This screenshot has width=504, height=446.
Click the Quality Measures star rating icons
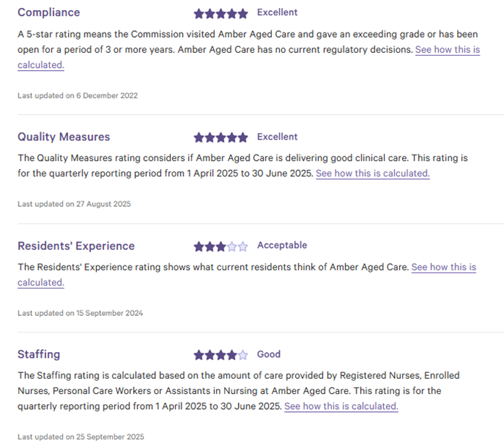point(221,137)
